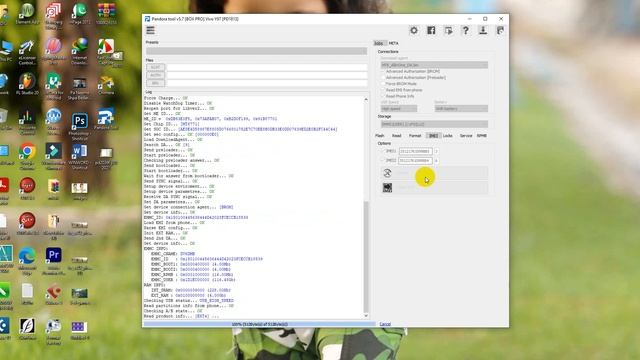This screenshot has width=640, height=360.
Task: Click the 100% progress bar
Action: [x=260, y=324]
